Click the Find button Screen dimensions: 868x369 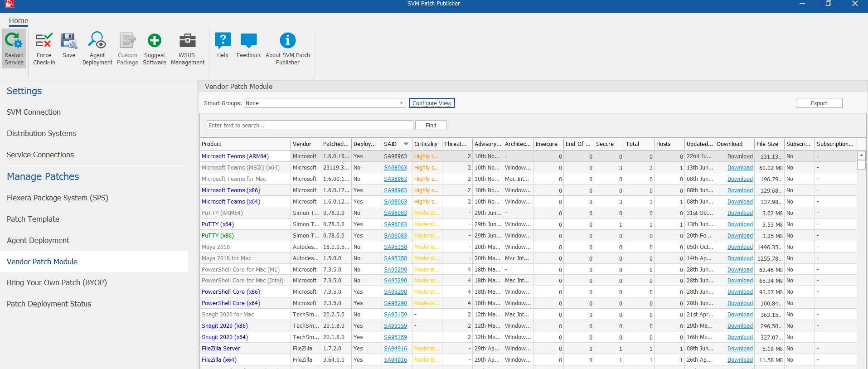tap(431, 125)
